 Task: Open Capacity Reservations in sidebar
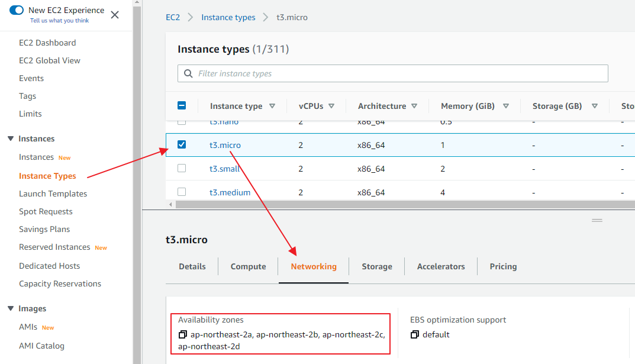tap(60, 284)
